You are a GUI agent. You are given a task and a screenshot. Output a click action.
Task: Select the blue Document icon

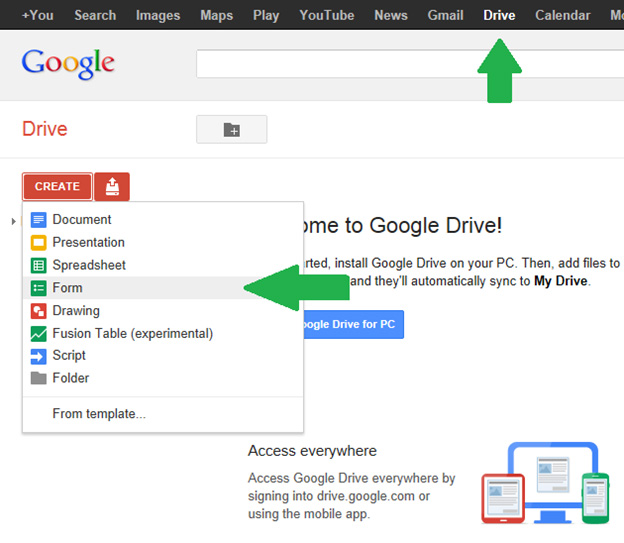pyautogui.click(x=39, y=220)
